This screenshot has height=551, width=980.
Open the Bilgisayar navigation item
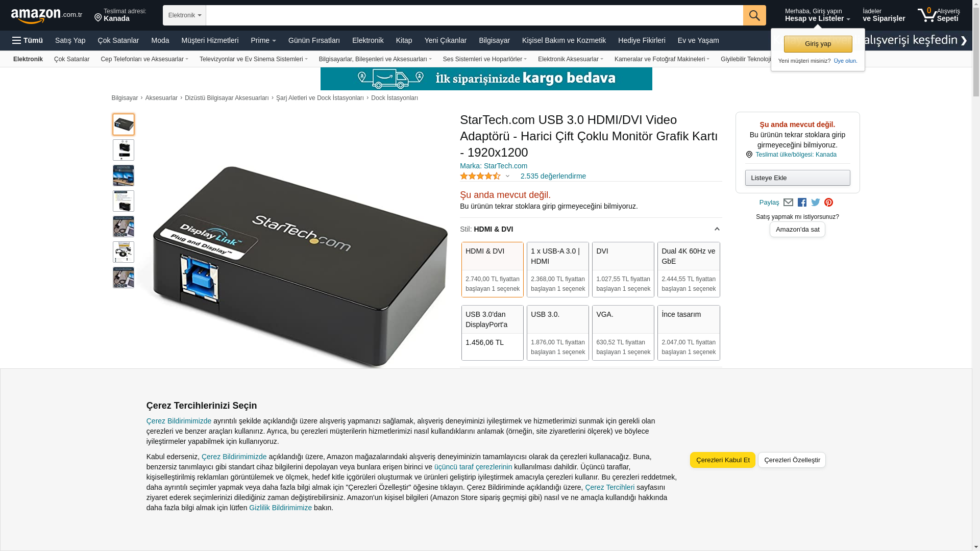(494, 40)
